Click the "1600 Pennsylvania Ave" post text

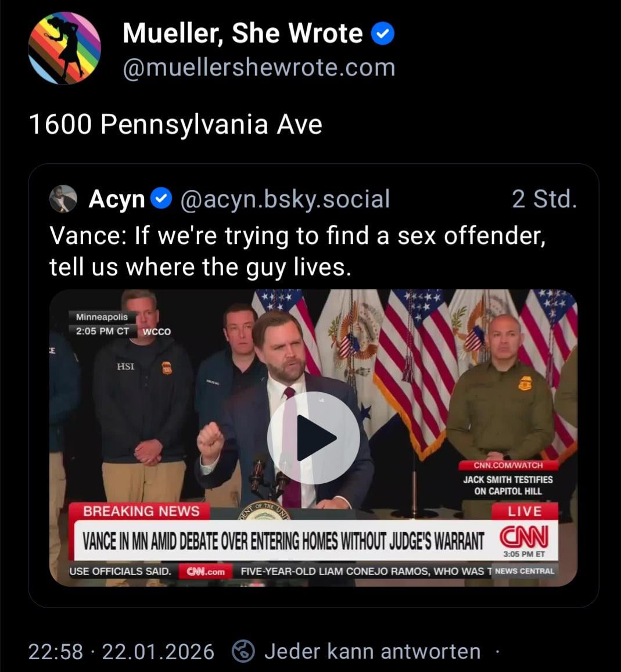pos(175,124)
